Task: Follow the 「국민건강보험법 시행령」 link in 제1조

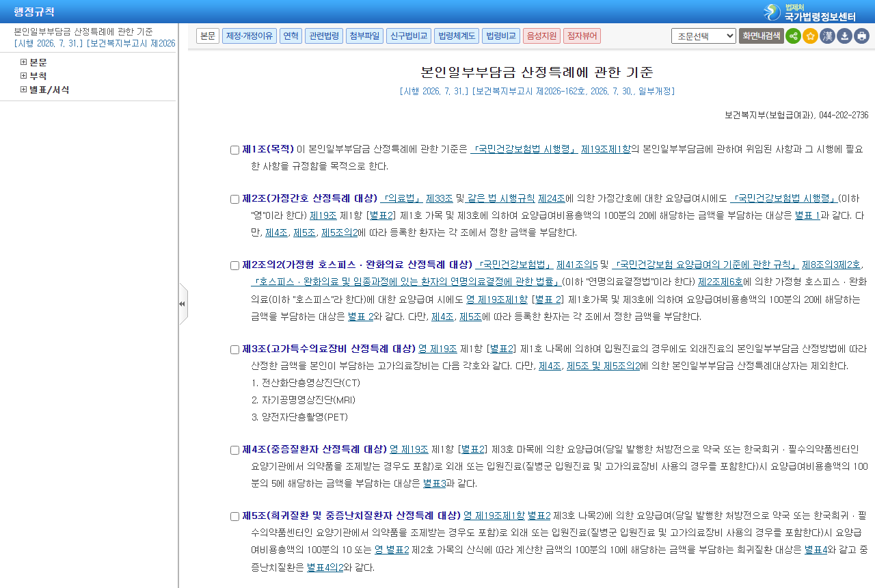Action: coord(524,149)
